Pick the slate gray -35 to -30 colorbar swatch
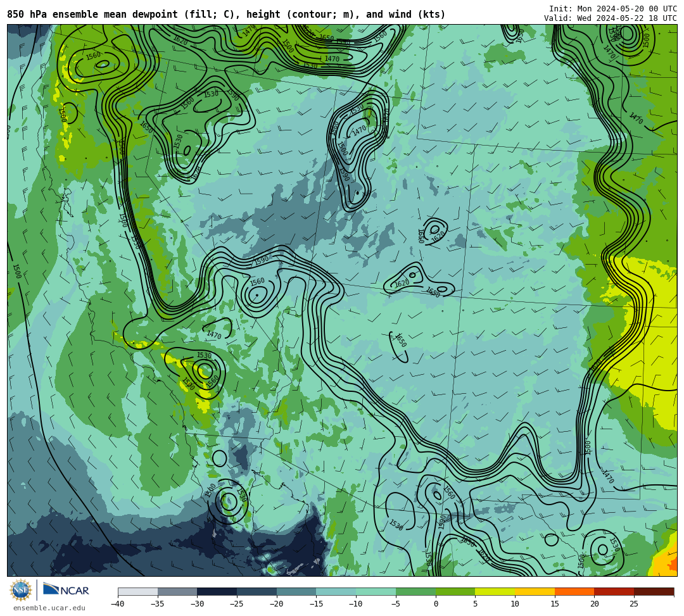684x616 pixels. (177, 591)
